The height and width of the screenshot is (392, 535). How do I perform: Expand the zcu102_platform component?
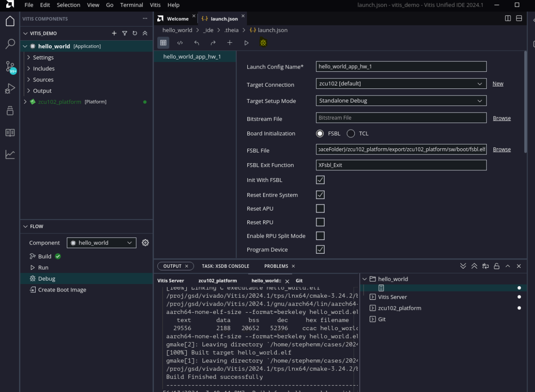point(25,102)
